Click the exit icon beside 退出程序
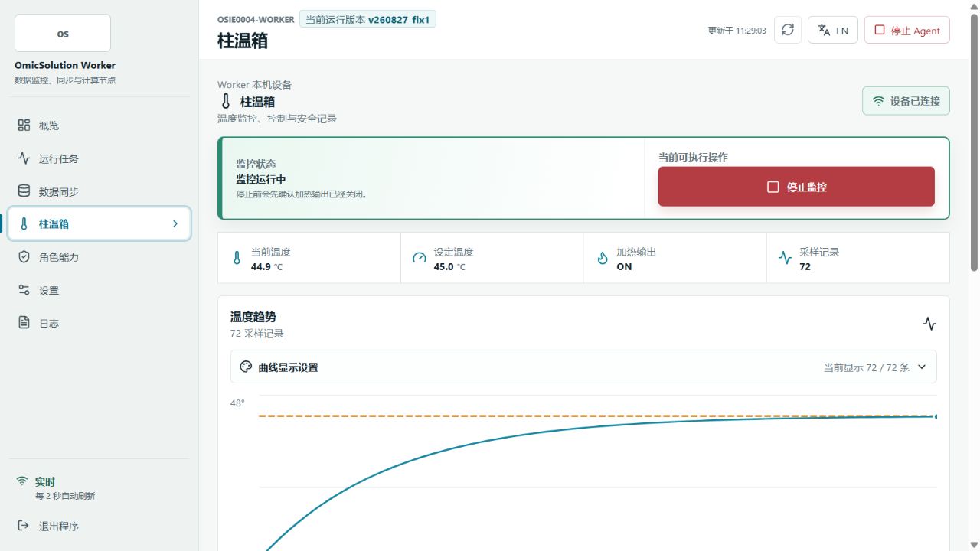Image resolution: width=980 pixels, height=551 pixels. (23, 525)
